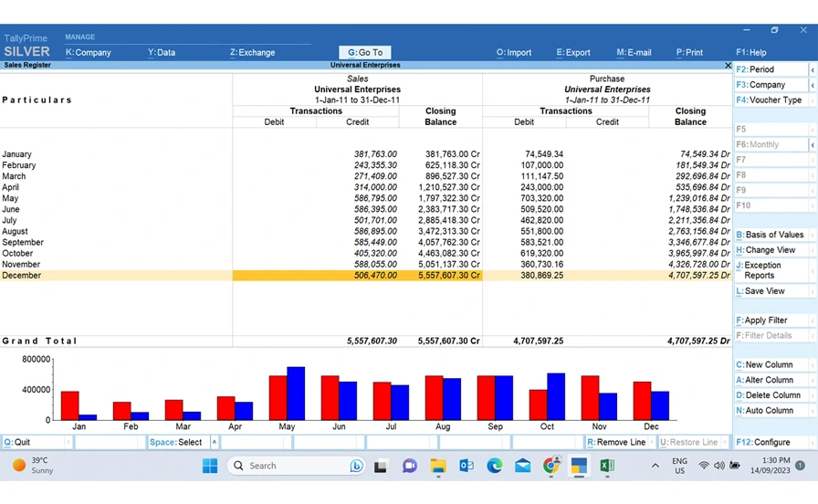Select the January row
The image size is (818, 504).
click(365, 154)
